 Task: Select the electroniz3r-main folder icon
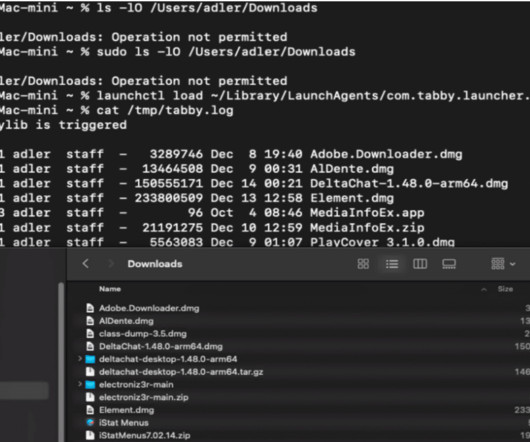coord(90,385)
